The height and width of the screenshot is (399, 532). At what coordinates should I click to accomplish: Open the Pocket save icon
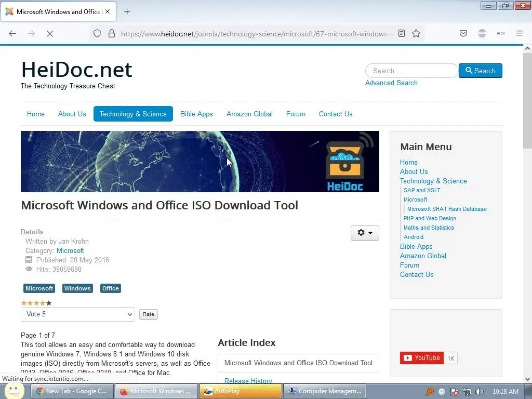463,33
